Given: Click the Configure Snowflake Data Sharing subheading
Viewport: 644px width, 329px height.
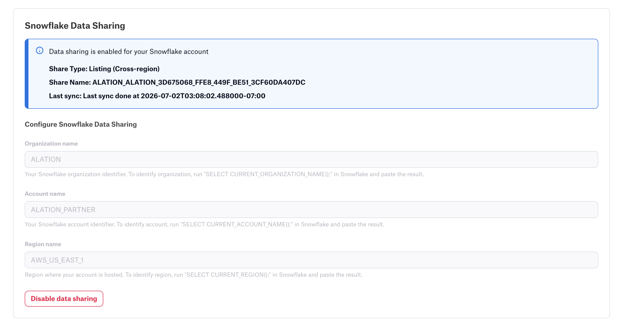Looking at the screenshot, I should [81, 124].
